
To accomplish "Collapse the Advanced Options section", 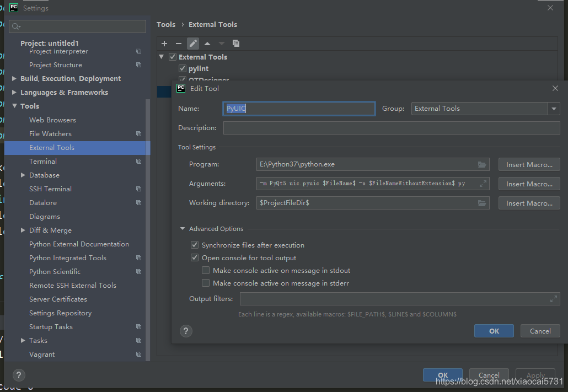I will click(183, 229).
